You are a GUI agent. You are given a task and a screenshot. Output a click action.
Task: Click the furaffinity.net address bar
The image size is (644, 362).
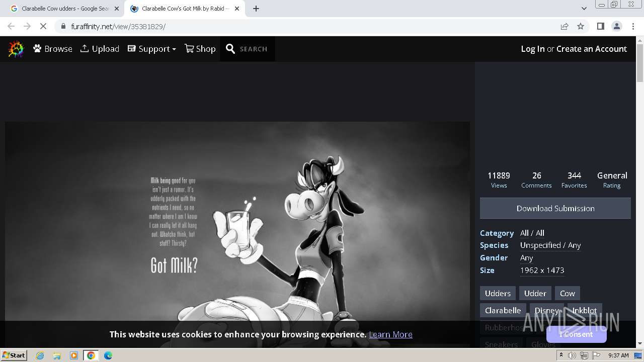pos(302,26)
